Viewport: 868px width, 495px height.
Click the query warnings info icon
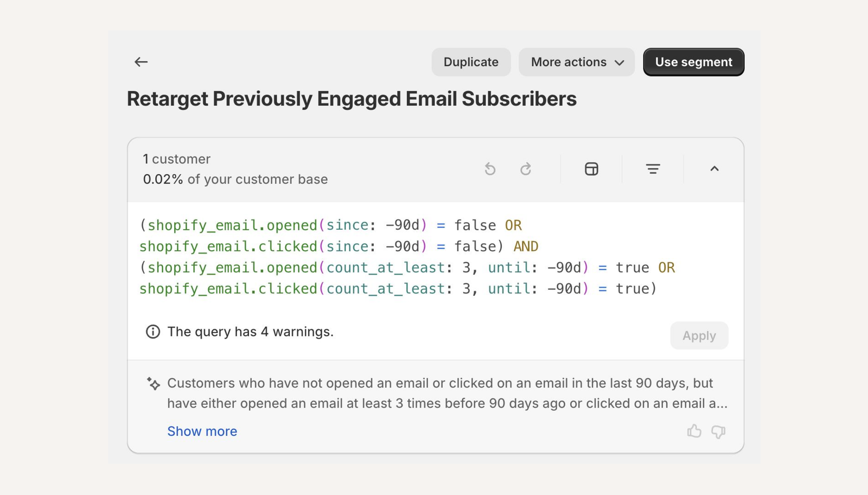[x=153, y=332]
